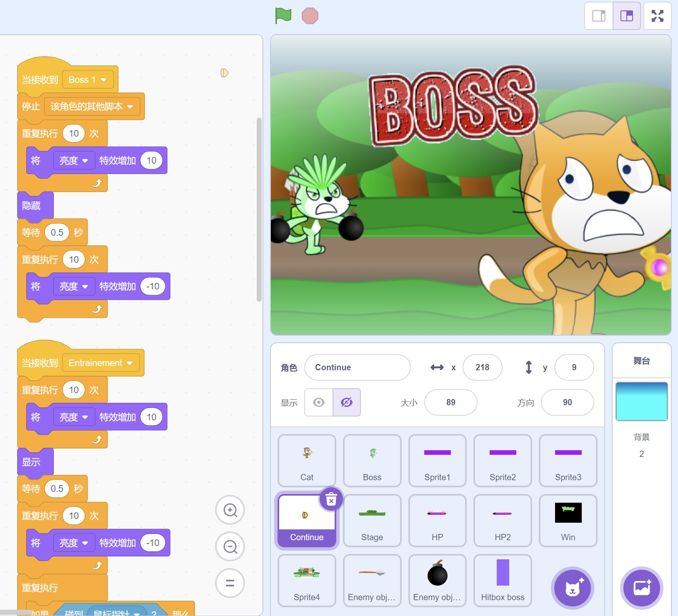Screen dimensions: 678x616
Task: Select the Hitbox boss sprite
Action: (x=503, y=580)
